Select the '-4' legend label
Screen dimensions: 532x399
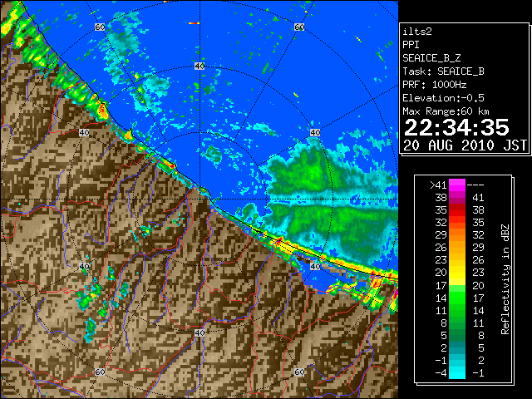441,373
